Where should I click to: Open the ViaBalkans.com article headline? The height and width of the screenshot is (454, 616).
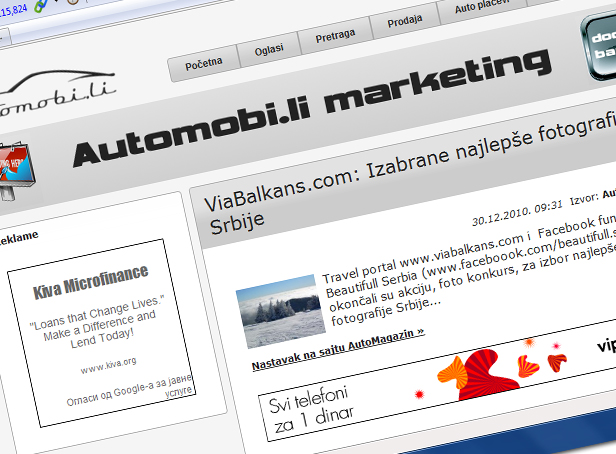point(409,173)
